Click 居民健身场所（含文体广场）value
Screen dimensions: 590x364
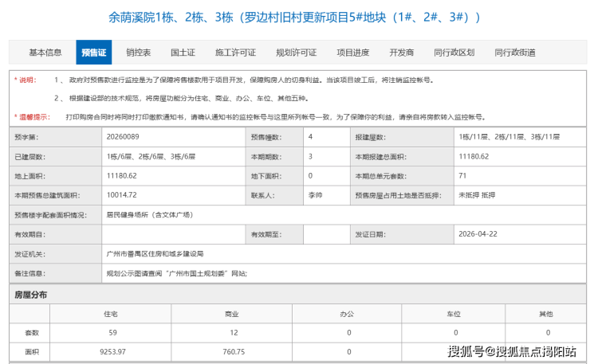click(x=150, y=215)
